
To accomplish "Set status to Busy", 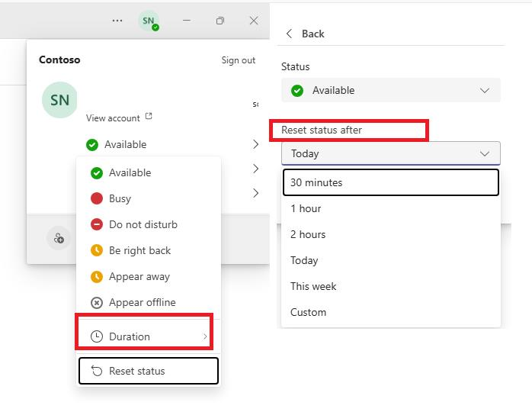I will click(x=149, y=198).
